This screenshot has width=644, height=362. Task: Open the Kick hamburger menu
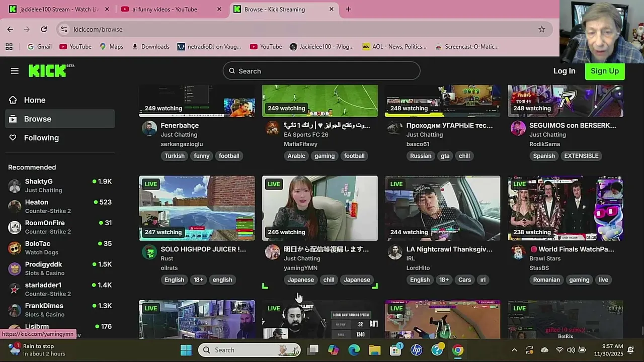coord(15,71)
